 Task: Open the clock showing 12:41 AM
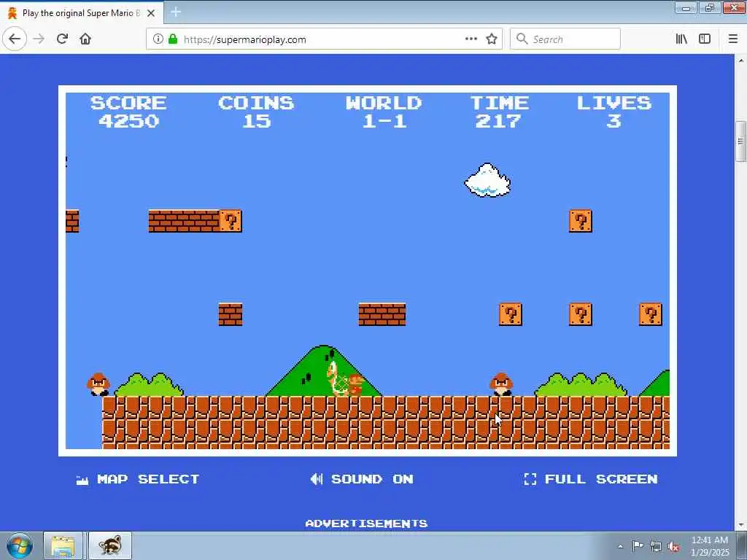pyautogui.click(x=709, y=546)
